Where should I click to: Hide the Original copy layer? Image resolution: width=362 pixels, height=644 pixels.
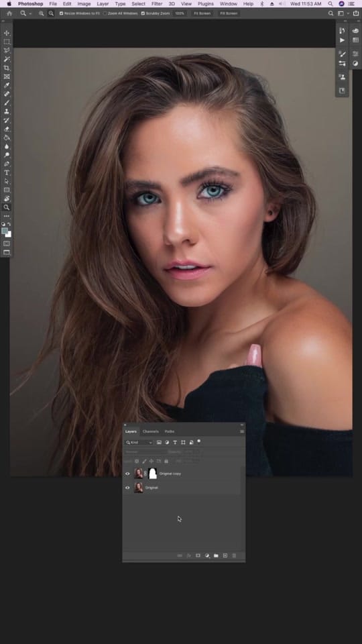[127, 474]
